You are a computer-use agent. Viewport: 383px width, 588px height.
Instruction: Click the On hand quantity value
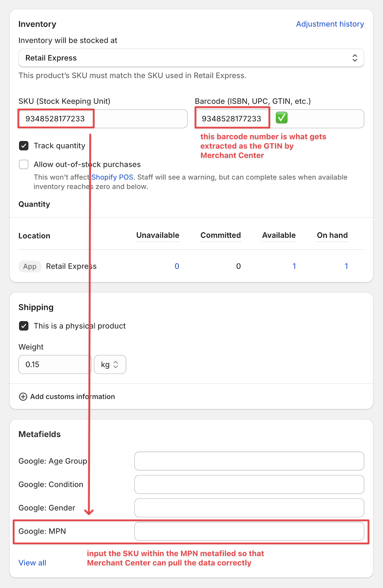pyautogui.click(x=346, y=266)
